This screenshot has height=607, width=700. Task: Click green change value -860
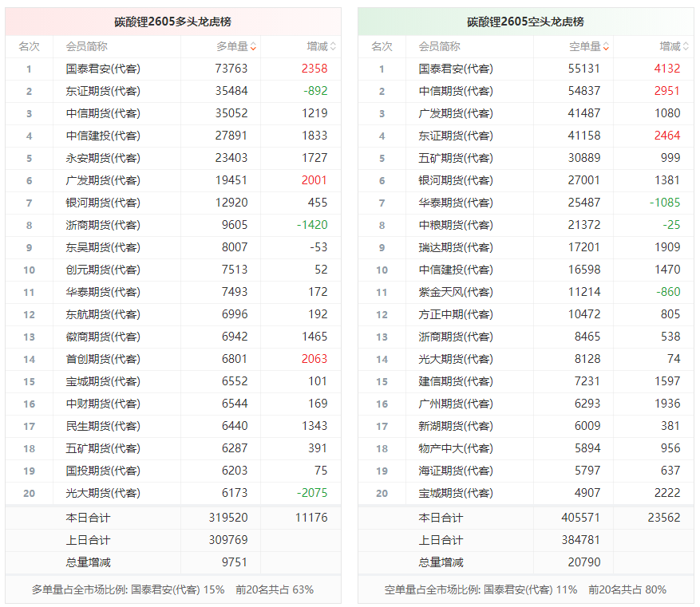(x=668, y=292)
